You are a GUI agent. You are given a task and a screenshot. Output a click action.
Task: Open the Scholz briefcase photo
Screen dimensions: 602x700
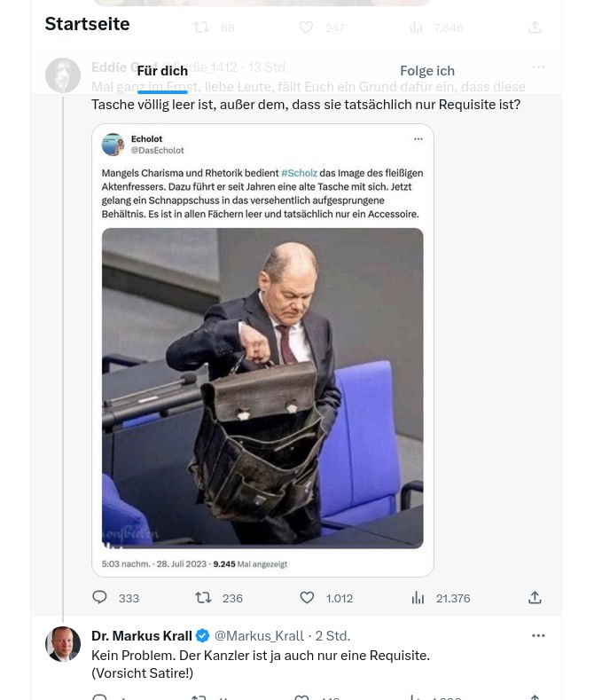tap(262, 388)
